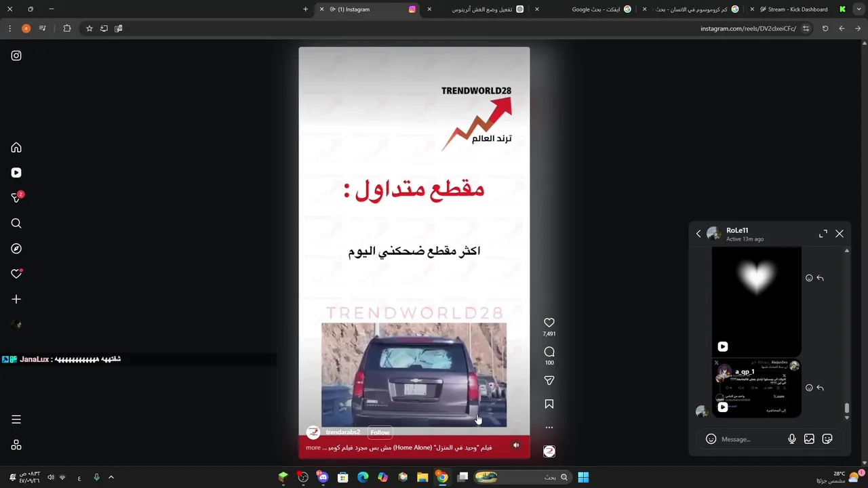Attach a photo in chat
This screenshot has height=488, width=868.
809,439
